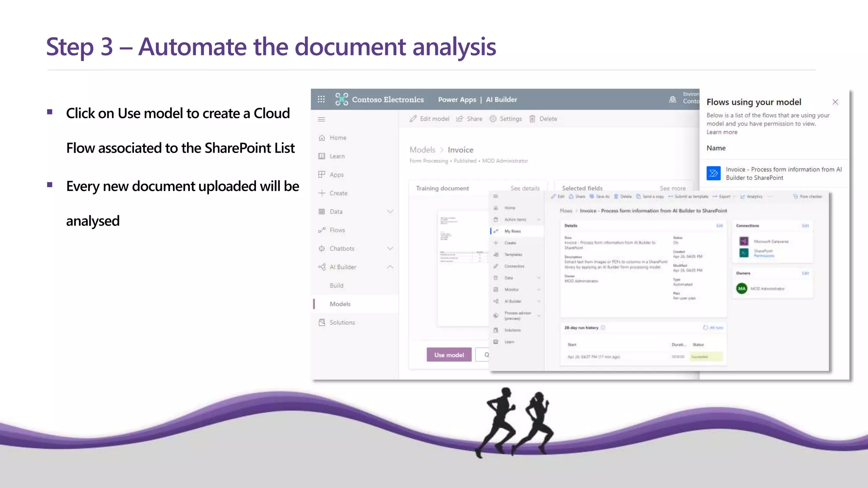Click Submit as template in flow toolbar
Viewport: 868px width, 488px height.
click(x=688, y=197)
